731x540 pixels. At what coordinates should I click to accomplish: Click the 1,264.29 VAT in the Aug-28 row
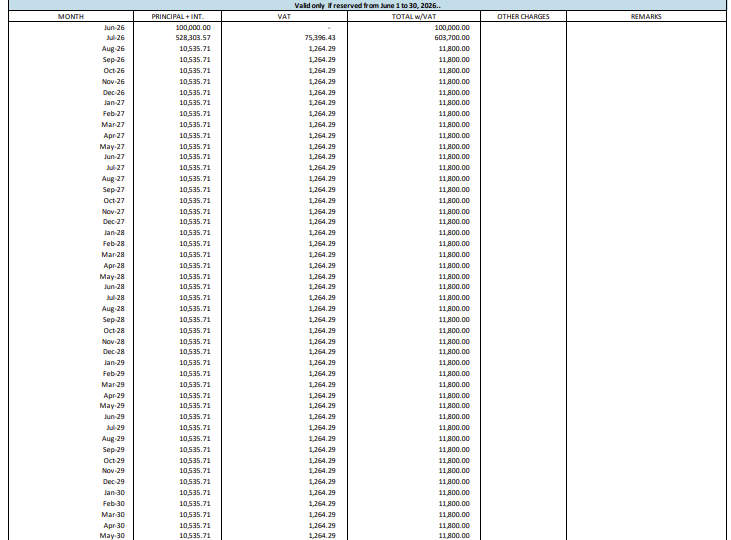click(x=322, y=309)
